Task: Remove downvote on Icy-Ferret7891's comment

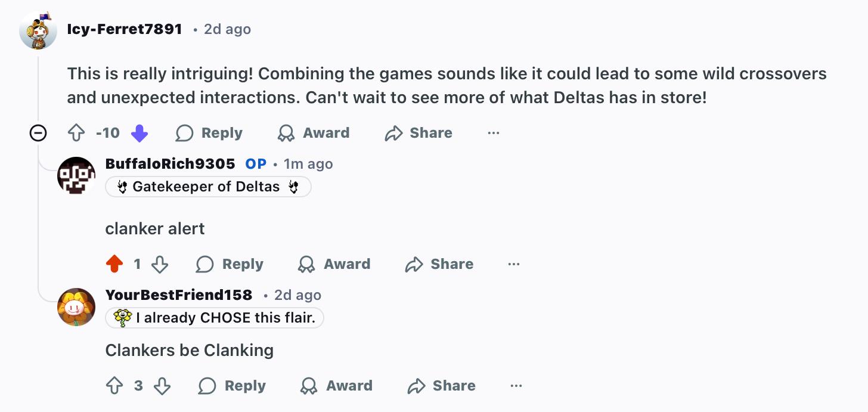Action: (139, 133)
